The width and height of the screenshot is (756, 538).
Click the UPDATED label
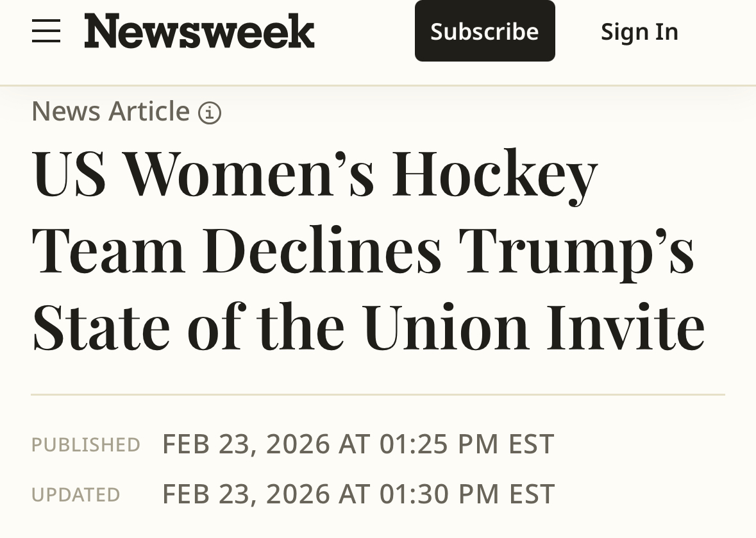click(x=76, y=494)
